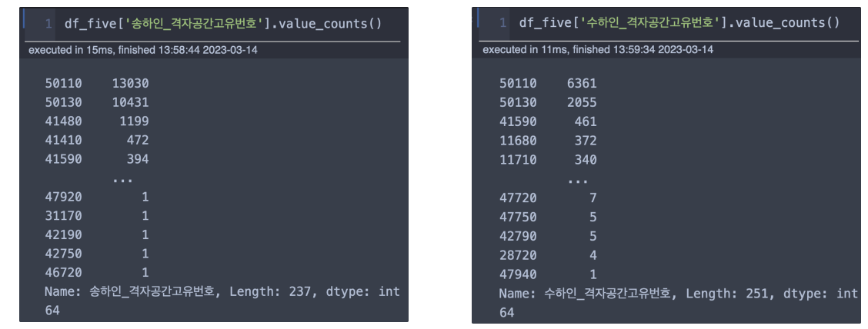Select index 46720 in the 송하인 output
The image size is (868, 329).
tap(64, 273)
